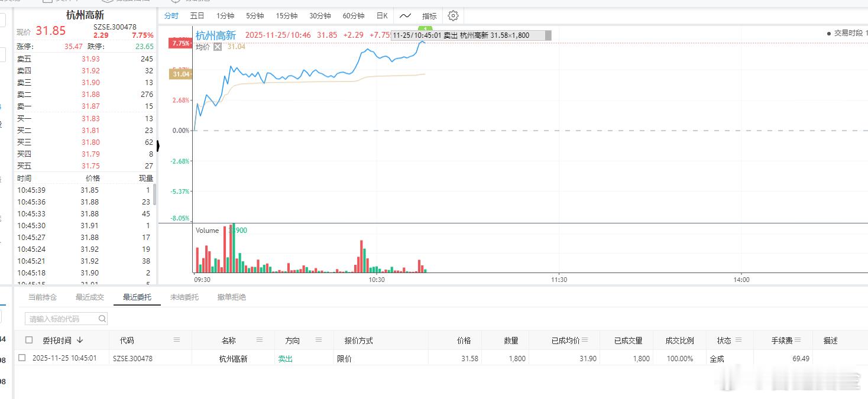Click the 69.49 fee cell
This screenshot has width=868, height=399.
coord(801,358)
